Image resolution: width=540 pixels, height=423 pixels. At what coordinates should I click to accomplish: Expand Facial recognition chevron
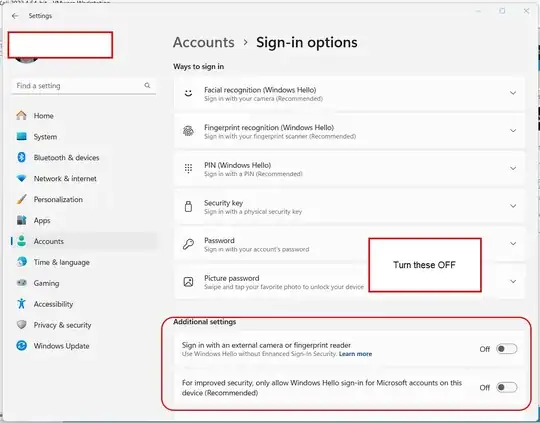click(513, 93)
